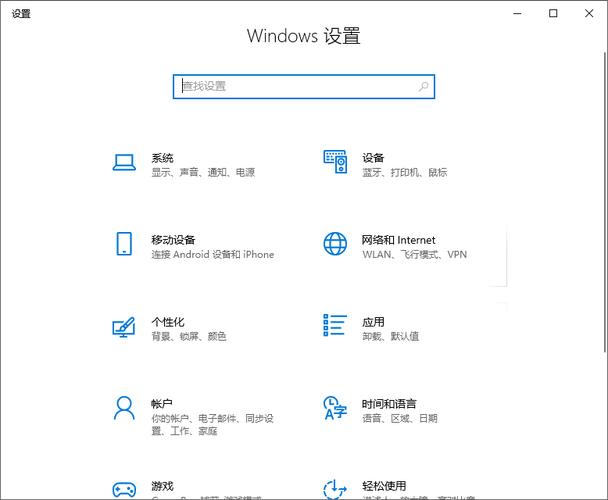The image size is (608, 500).
Task: Click the 时间和语言 clock icon
Action: (x=335, y=408)
